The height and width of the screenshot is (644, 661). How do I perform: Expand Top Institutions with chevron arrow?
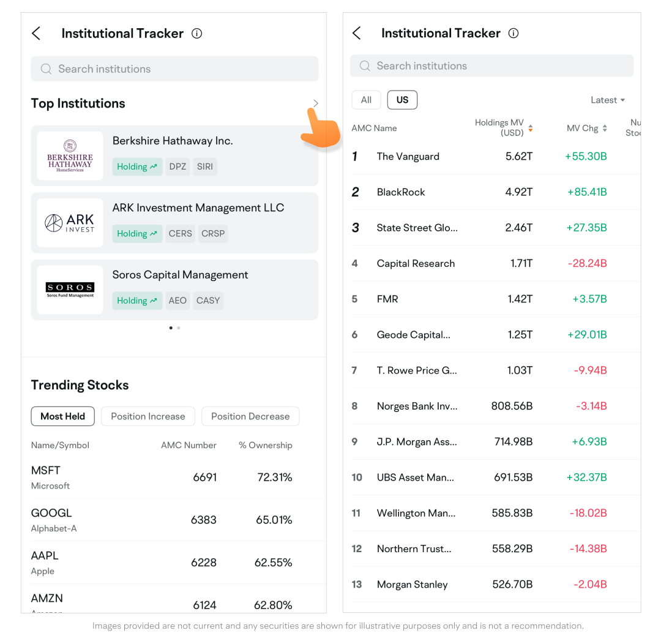(x=316, y=103)
